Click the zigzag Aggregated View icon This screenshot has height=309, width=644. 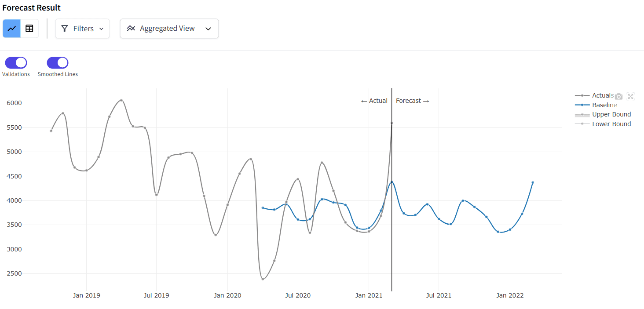point(131,29)
